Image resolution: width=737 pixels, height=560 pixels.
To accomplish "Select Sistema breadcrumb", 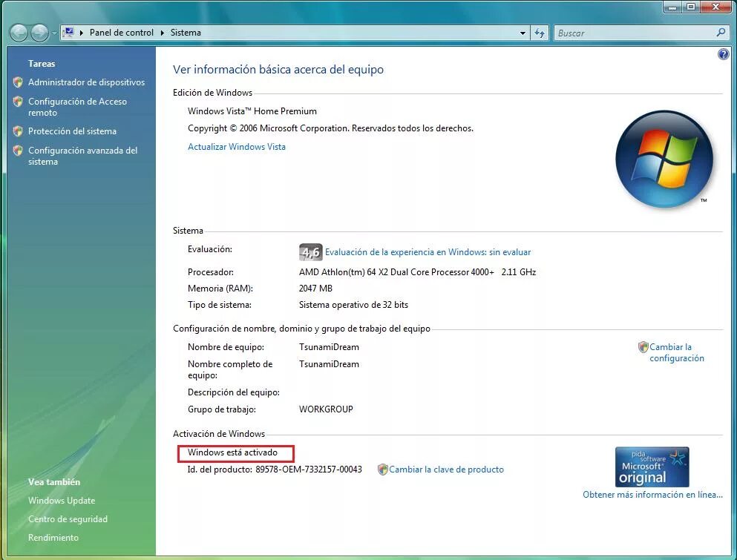I will point(186,33).
